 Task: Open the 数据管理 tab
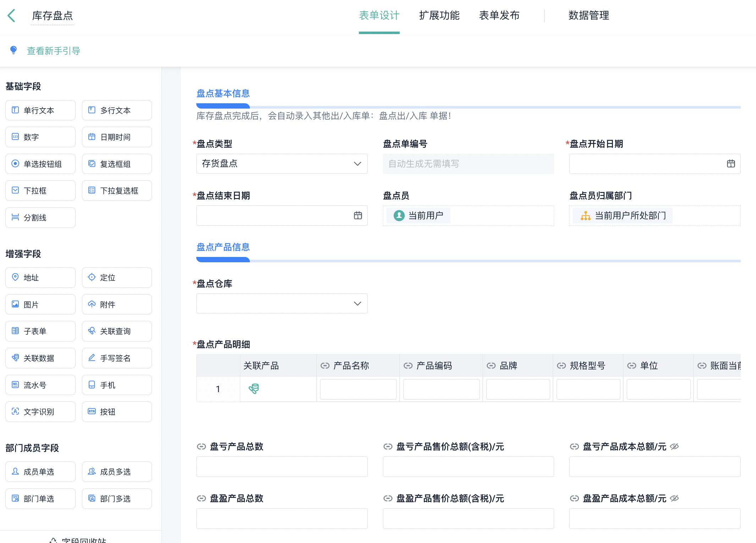click(x=588, y=16)
